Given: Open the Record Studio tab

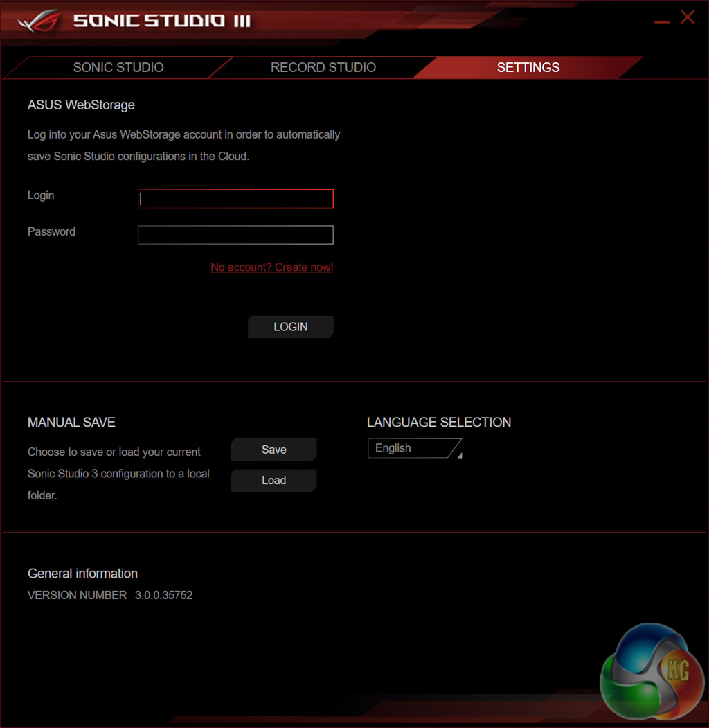Looking at the screenshot, I should pos(323,67).
